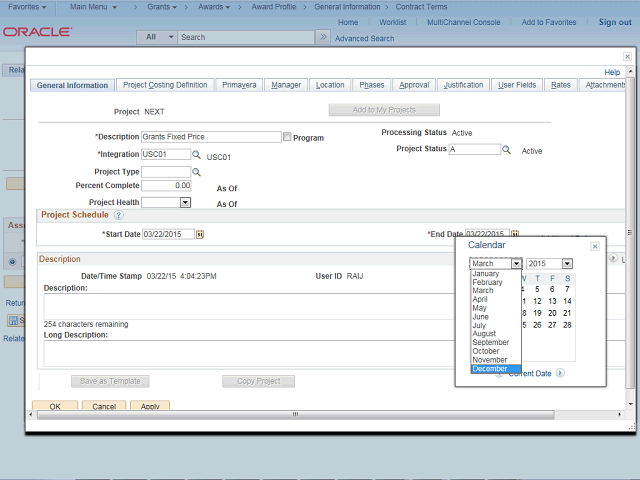Image resolution: width=640 pixels, height=480 pixels.
Task: Open the Primavera tab
Action: point(239,85)
